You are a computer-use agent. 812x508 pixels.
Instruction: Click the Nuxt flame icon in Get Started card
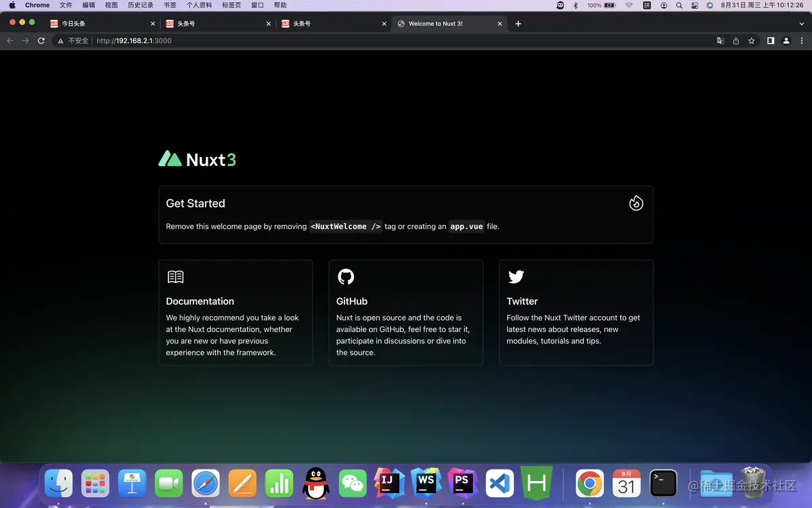coord(636,203)
